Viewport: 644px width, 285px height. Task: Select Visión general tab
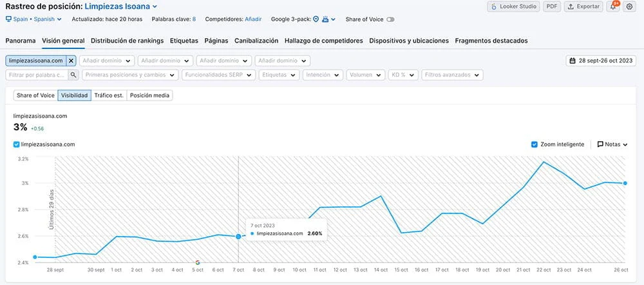[x=63, y=41]
